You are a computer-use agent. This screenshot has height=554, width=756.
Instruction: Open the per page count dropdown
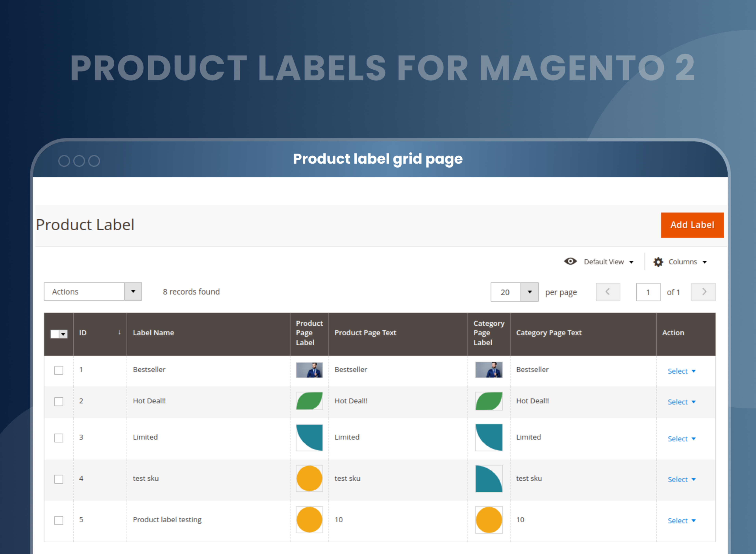(x=530, y=292)
